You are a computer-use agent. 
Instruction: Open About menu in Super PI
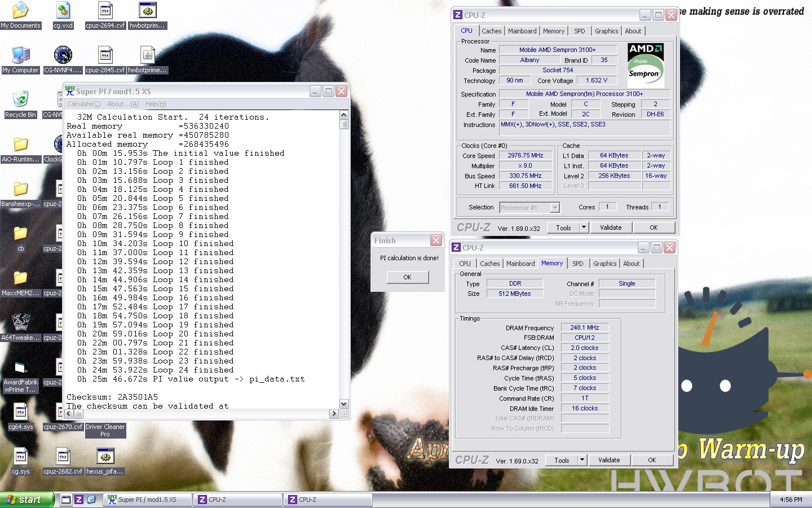pyautogui.click(x=122, y=104)
